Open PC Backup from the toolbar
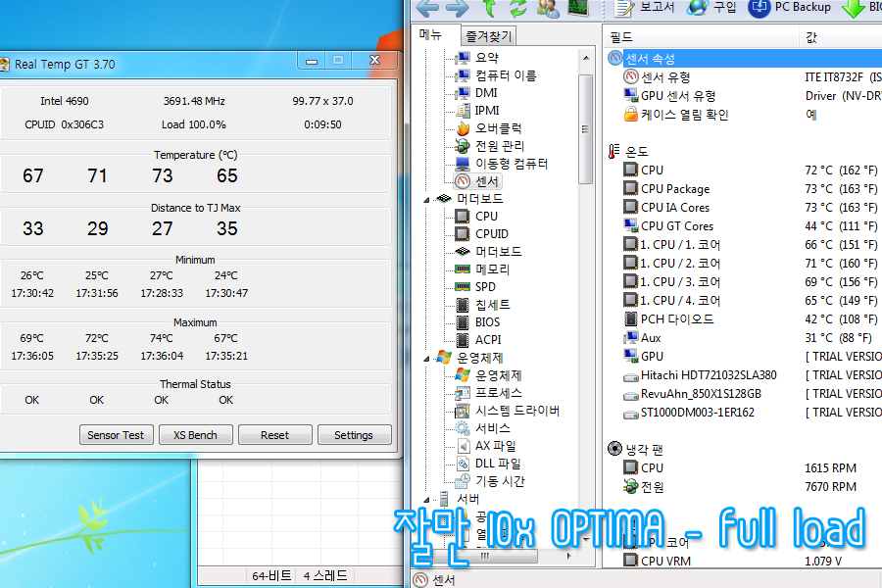The height and width of the screenshot is (588, 882). [x=790, y=8]
